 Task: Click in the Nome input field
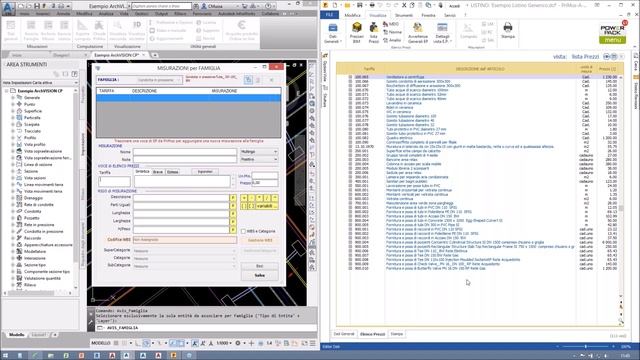(184, 151)
